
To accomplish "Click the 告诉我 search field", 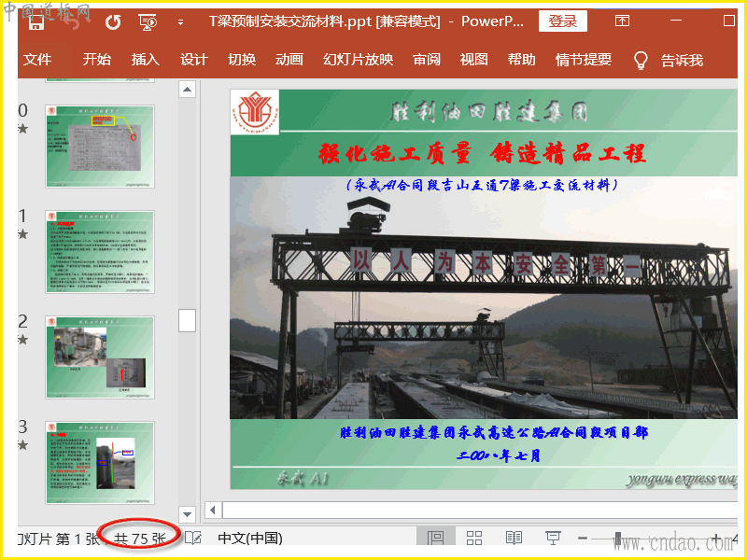I will coord(682,61).
